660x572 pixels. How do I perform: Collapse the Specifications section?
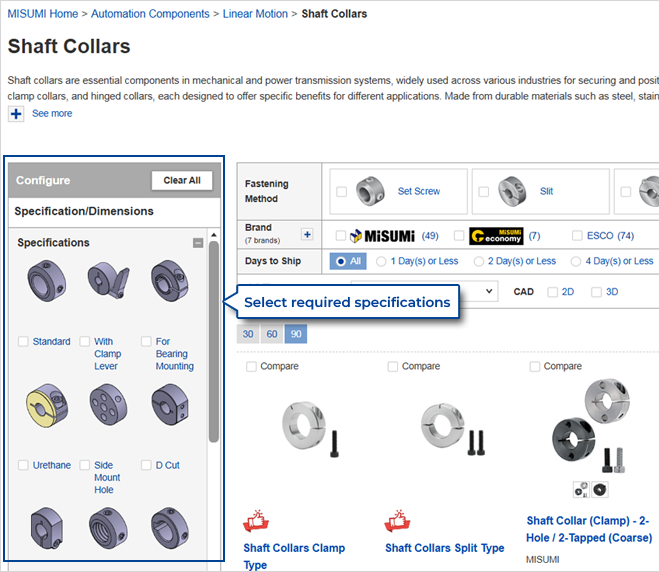(x=198, y=243)
